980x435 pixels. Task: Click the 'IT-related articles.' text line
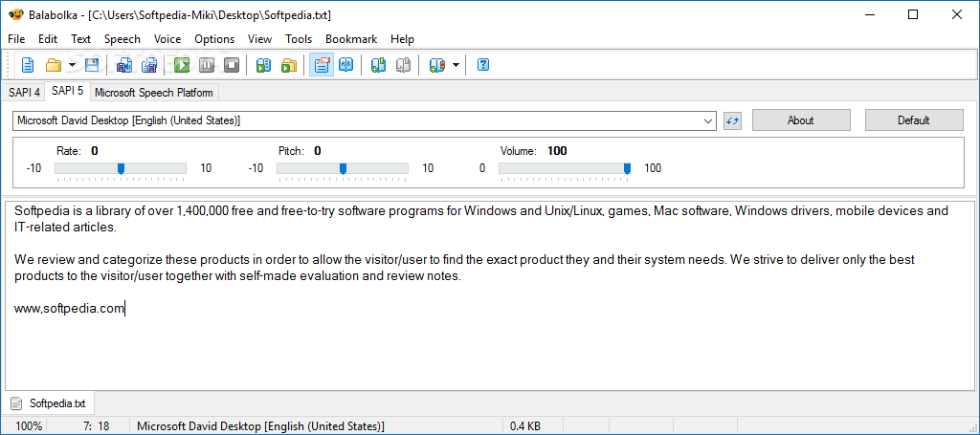[x=65, y=228]
